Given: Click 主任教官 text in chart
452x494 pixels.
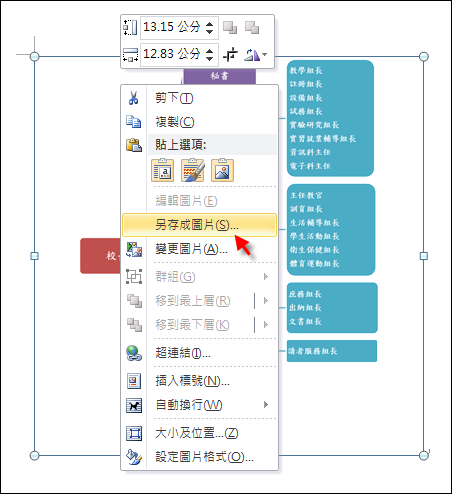Looking at the screenshot, I should pyautogui.click(x=306, y=195).
